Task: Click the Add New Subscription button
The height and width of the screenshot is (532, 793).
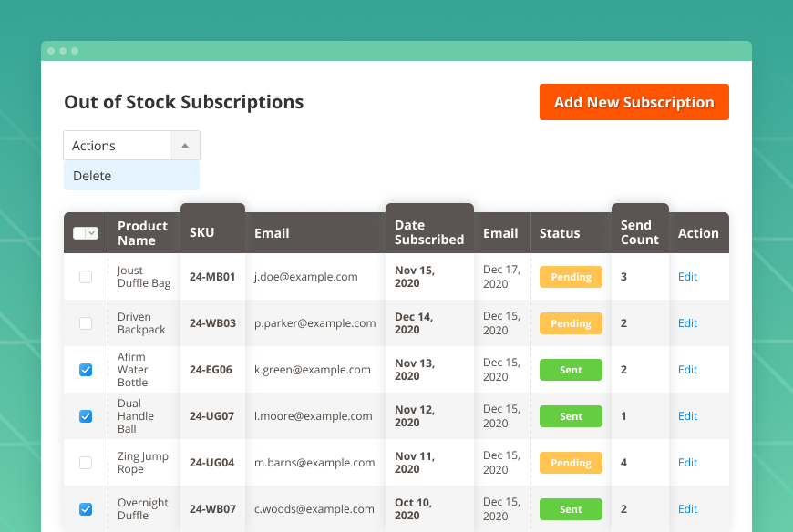Action: (633, 102)
